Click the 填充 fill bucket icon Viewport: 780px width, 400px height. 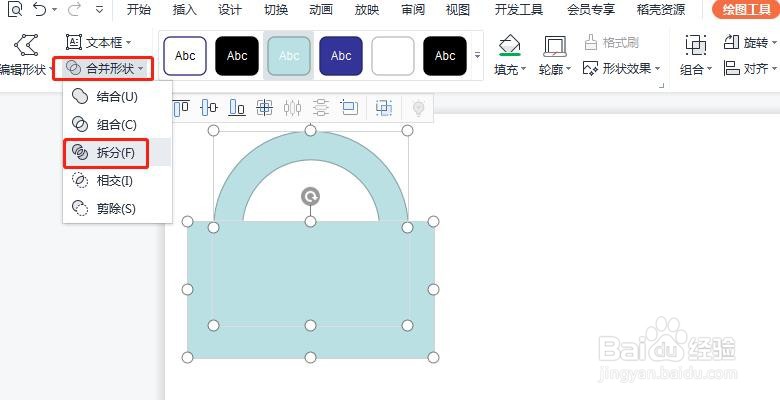coord(509,45)
